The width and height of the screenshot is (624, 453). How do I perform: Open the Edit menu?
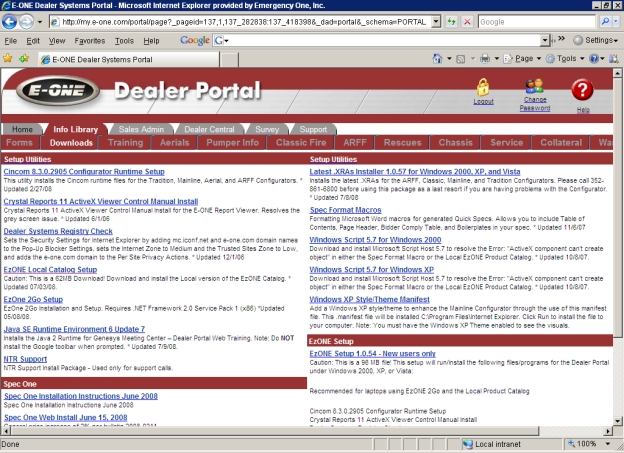point(33,41)
